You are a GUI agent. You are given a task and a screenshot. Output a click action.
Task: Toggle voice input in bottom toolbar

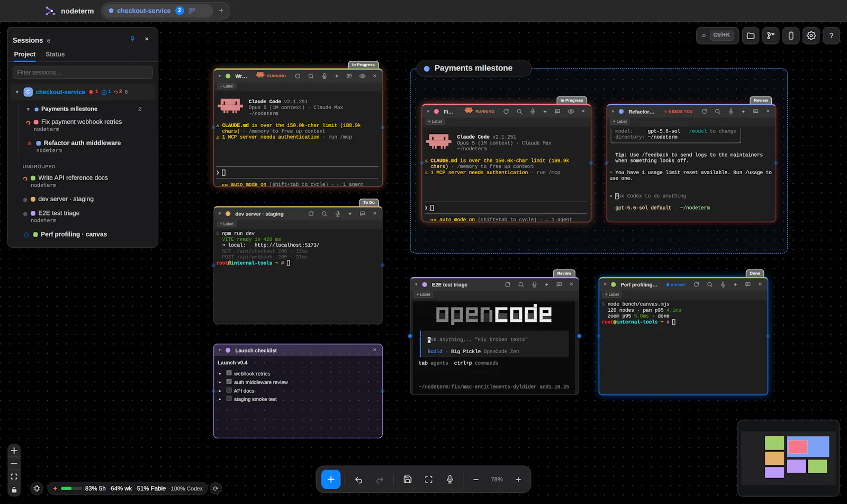[450, 480]
